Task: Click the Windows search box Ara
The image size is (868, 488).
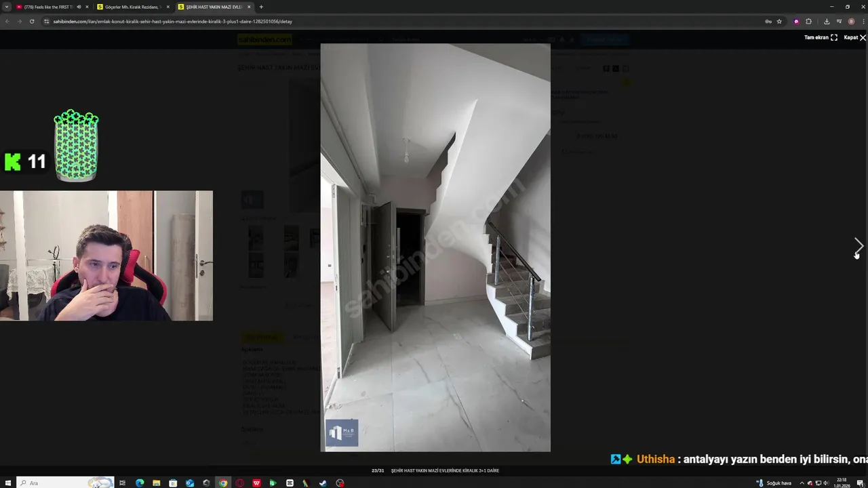Action: click(64, 483)
